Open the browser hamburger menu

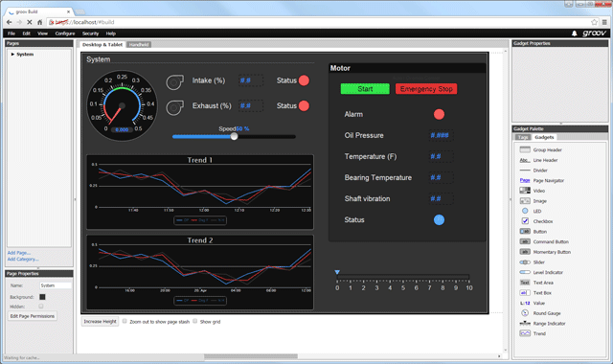tap(604, 22)
